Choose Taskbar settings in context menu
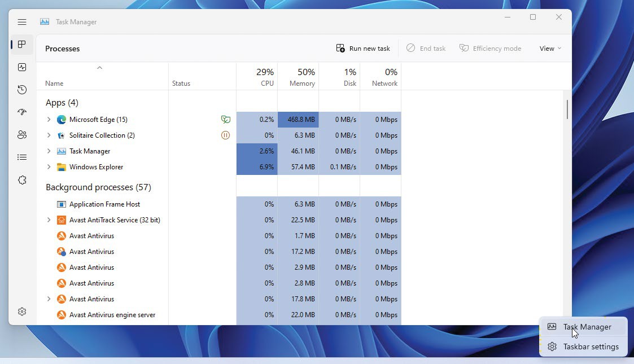The width and height of the screenshot is (634, 364). (x=584, y=347)
